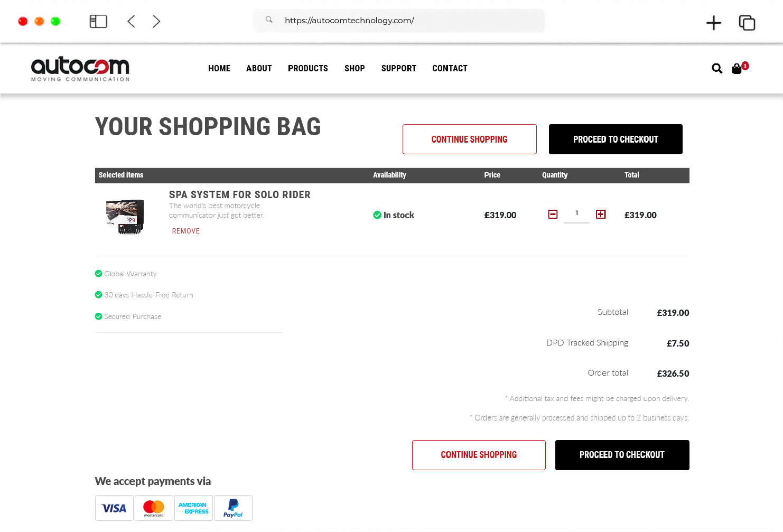Viewport: 783px width, 532px height.
Task: Click the quantity input field
Action: 576,213
